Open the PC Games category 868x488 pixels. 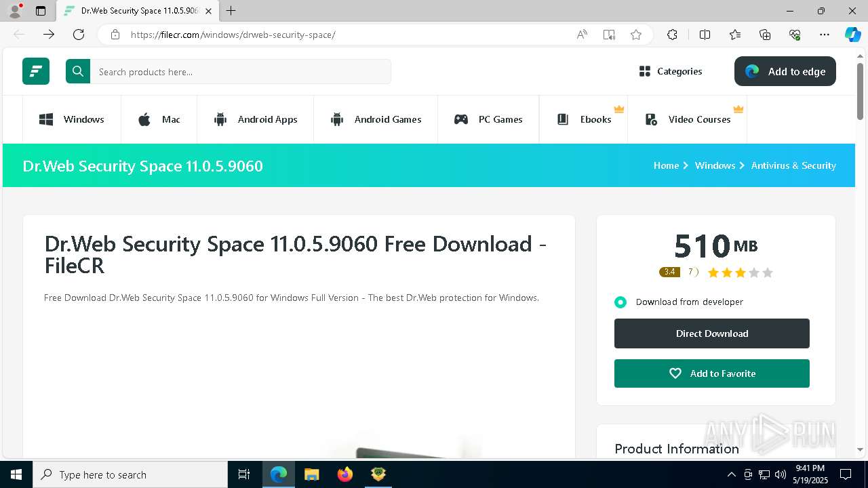488,119
